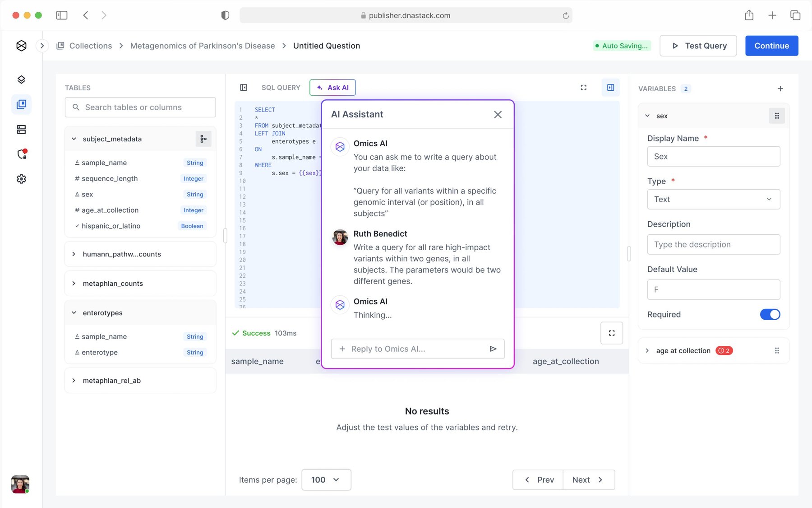Go to Collections breadcrumb
The width and height of the screenshot is (812, 508).
[90, 46]
